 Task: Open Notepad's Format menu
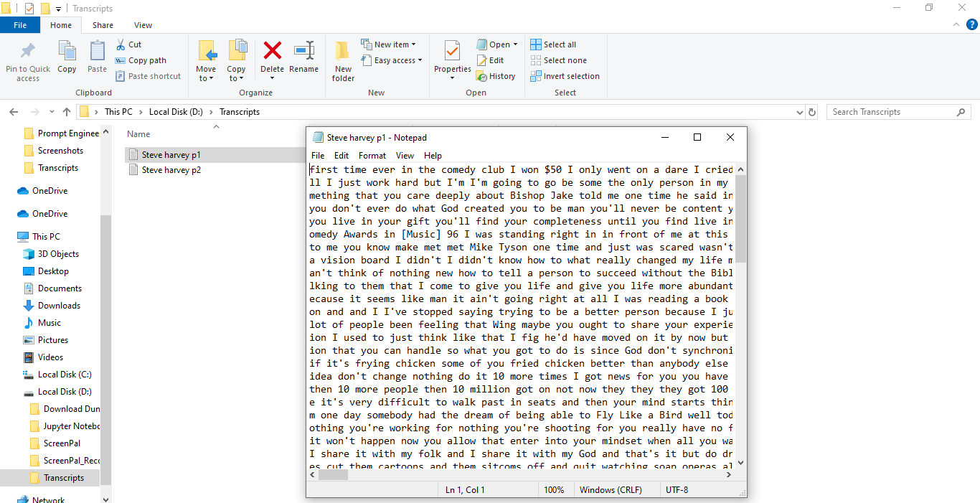pos(372,156)
